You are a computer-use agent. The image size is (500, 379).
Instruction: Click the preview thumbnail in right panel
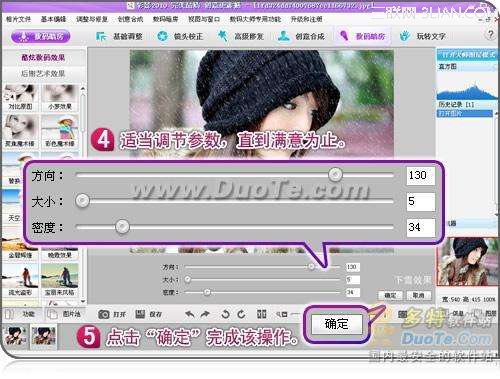coord(468,262)
